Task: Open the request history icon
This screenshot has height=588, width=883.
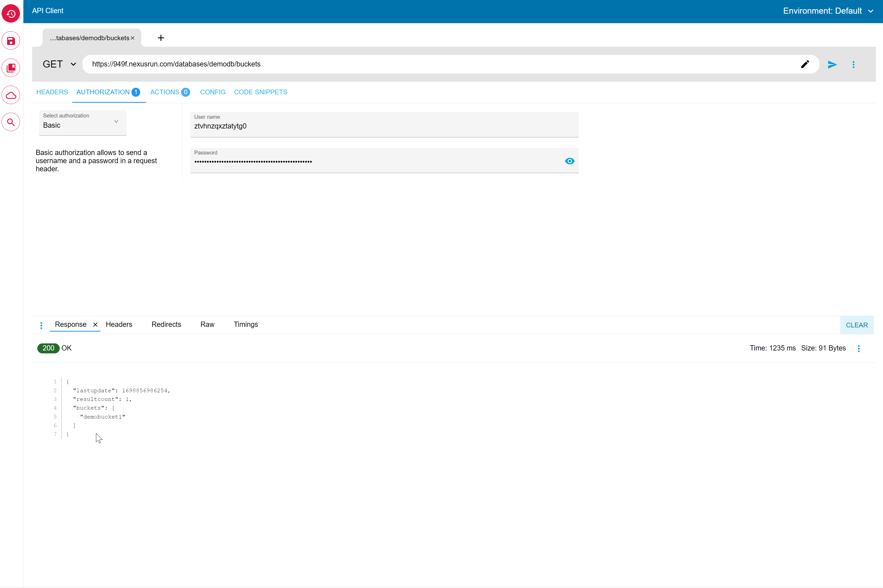Action: pos(11,14)
